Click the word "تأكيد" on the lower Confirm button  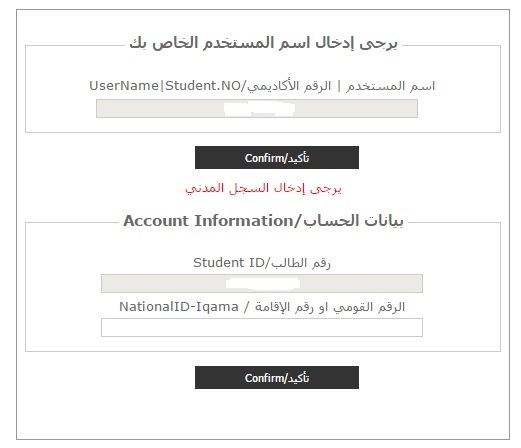pyautogui.click(x=298, y=378)
